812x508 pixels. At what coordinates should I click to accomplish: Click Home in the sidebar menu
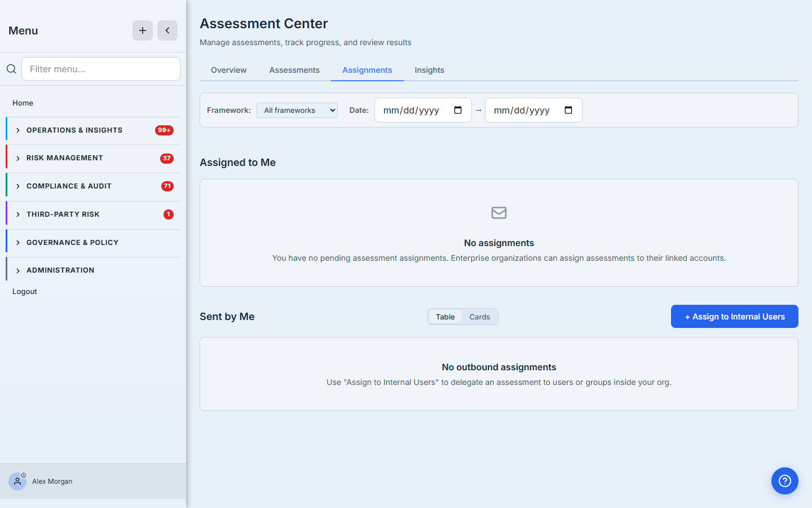tap(23, 103)
